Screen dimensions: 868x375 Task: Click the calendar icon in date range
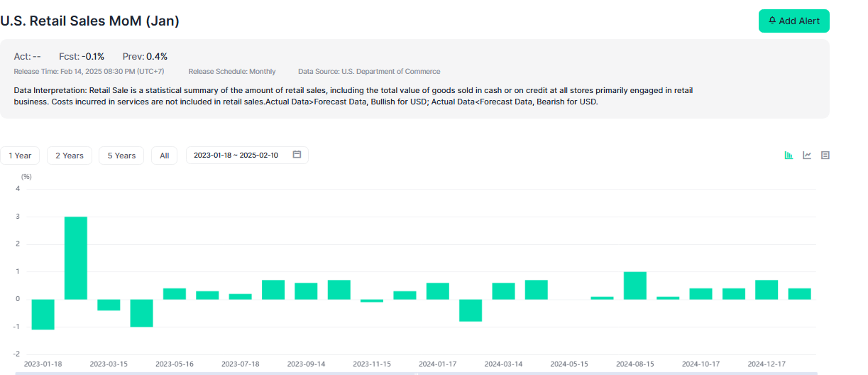(297, 155)
